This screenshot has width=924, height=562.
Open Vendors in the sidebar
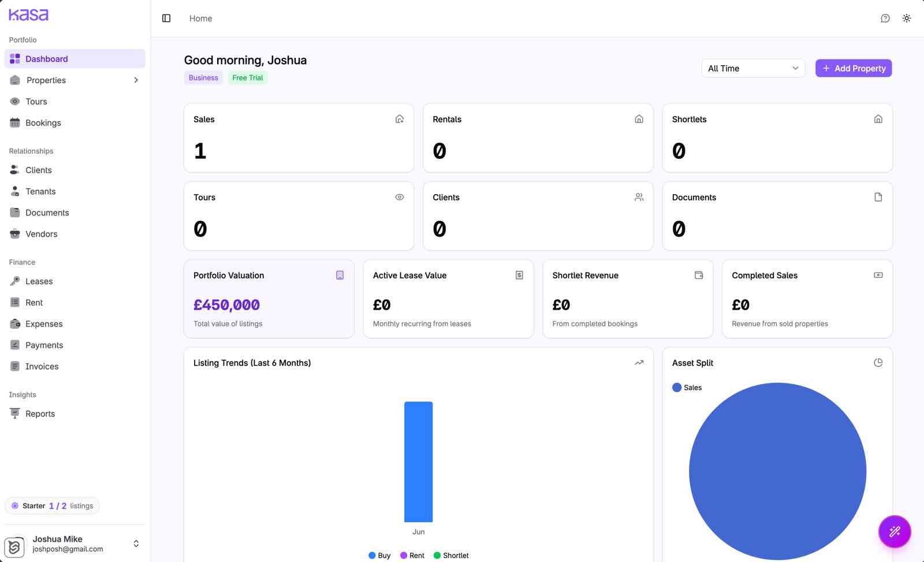75,235
